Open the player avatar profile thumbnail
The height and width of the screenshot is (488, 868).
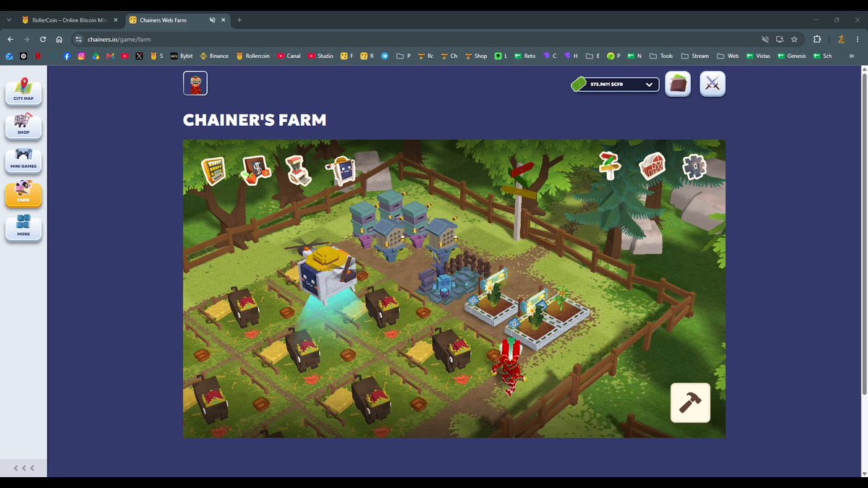pyautogui.click(x=195, y=83)
